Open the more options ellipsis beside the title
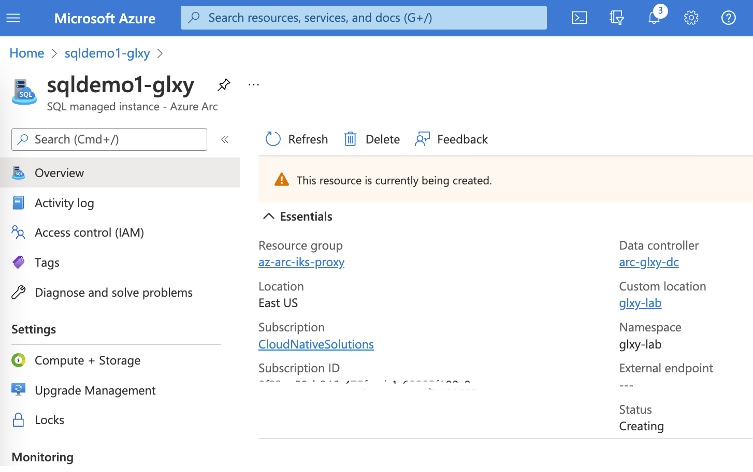The width and height of the screenshot is (753, 472). point(254,85)
